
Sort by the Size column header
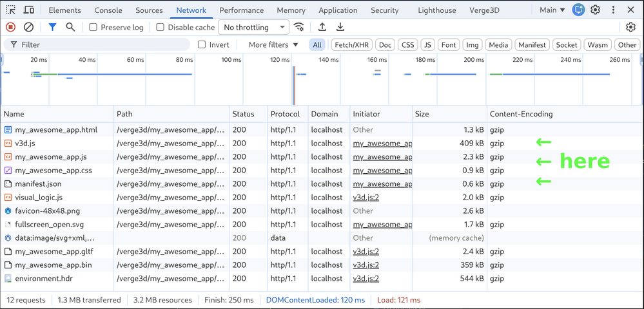[x=449, y=114]
